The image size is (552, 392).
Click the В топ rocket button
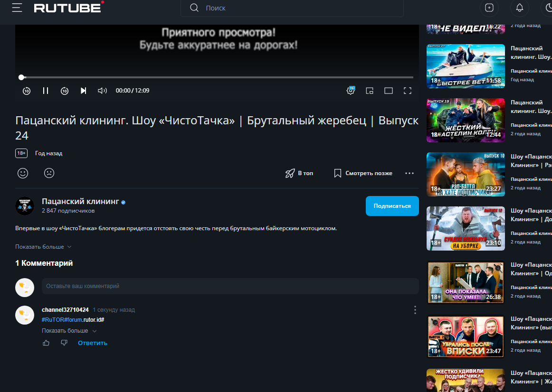pyautogui.click(x=299, y=173)
